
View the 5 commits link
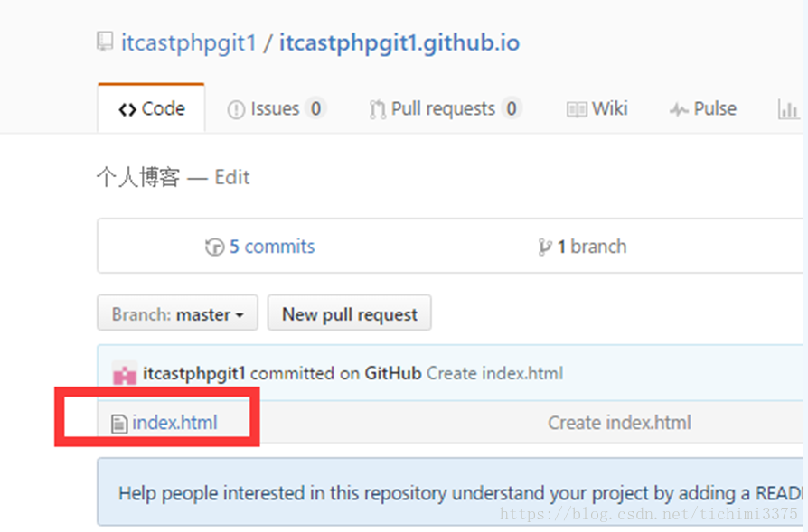(x=271, y=247)
